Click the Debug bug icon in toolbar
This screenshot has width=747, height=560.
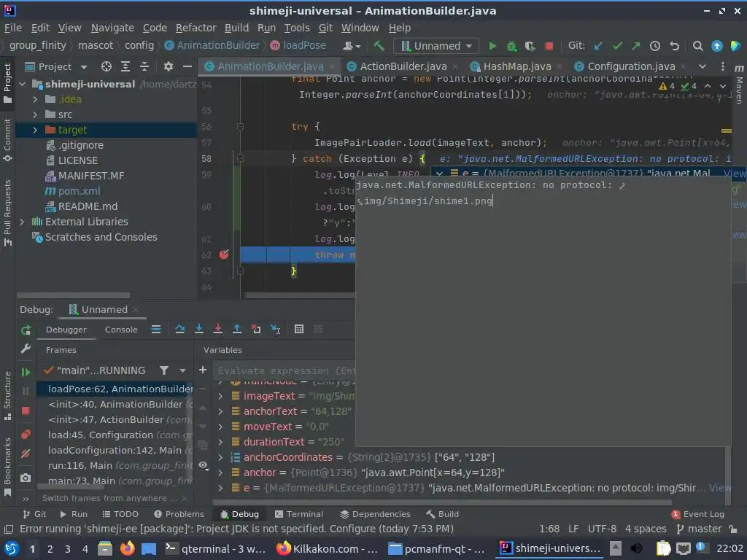[x=511, y=46]
